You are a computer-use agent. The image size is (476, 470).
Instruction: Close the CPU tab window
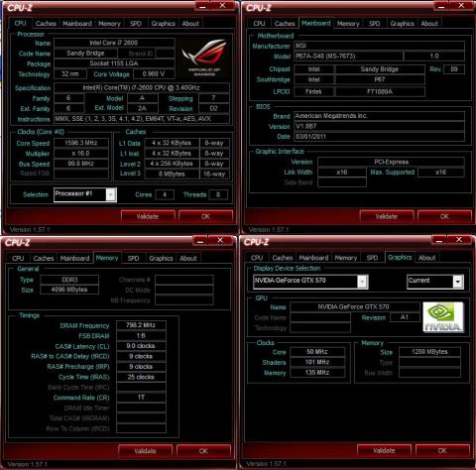pyautogui.click(x=222, y=6)
